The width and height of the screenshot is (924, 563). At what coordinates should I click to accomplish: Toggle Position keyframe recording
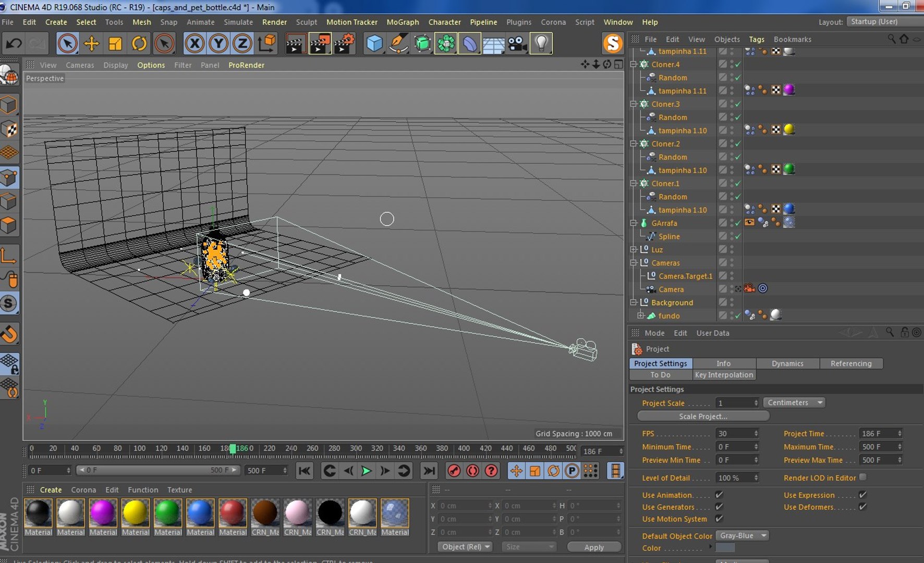(x=516, y=471)
